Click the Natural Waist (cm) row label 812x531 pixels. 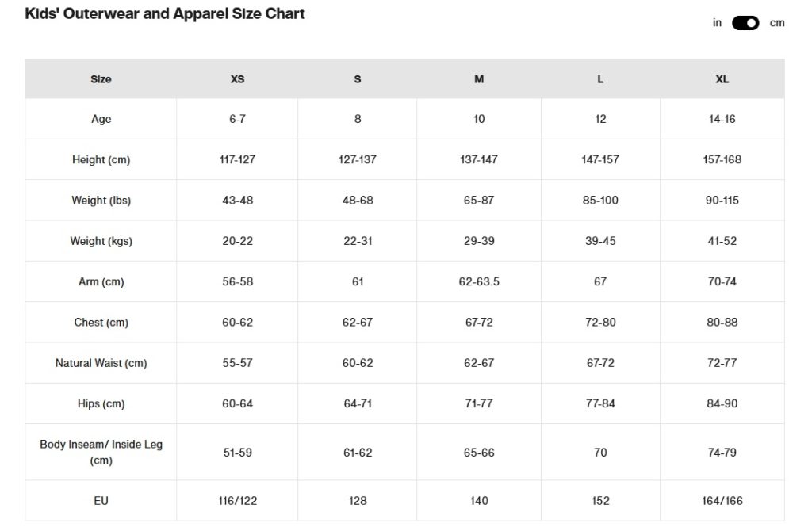point(101,363)
